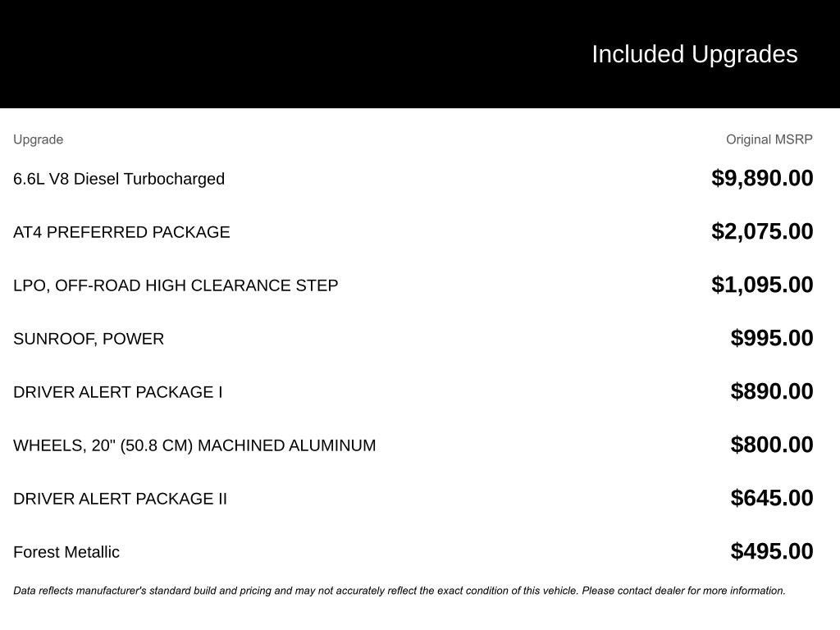Select the Forest Metallic color upgrade

66,552
